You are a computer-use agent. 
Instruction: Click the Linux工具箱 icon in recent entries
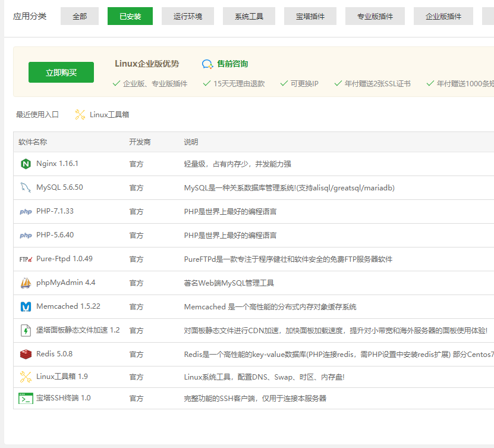[80, 114]
